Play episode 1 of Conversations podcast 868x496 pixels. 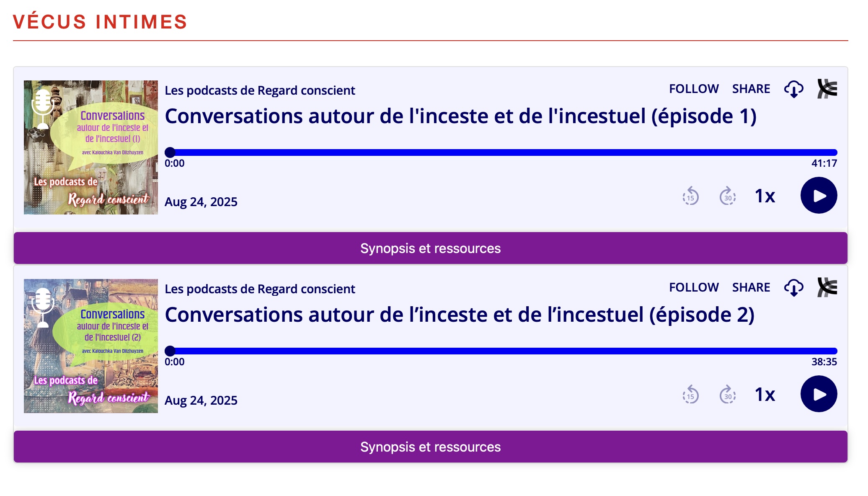coord(819,195)
